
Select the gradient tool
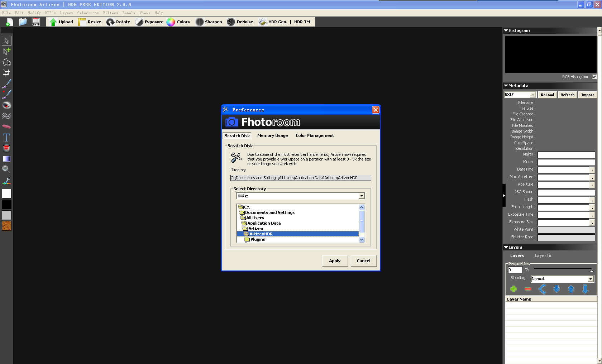point(6,159)
